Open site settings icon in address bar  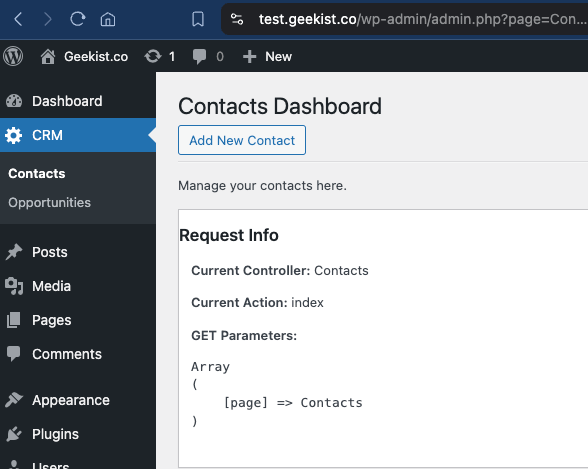click(x=237, y=19)
